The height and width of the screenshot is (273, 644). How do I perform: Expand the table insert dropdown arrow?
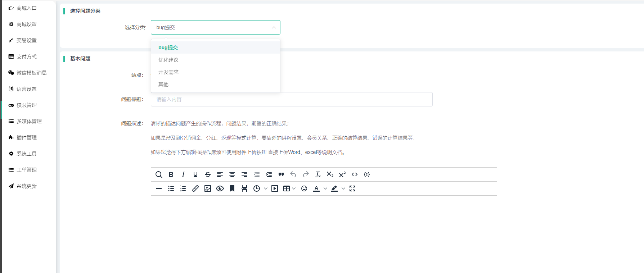click(x=294, y=188)
